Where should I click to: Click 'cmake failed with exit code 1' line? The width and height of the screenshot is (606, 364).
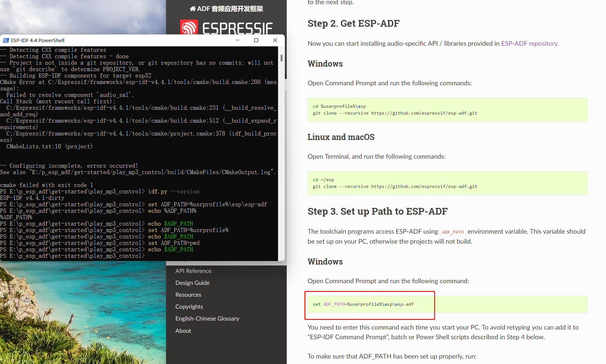click(x=47, y=185)
